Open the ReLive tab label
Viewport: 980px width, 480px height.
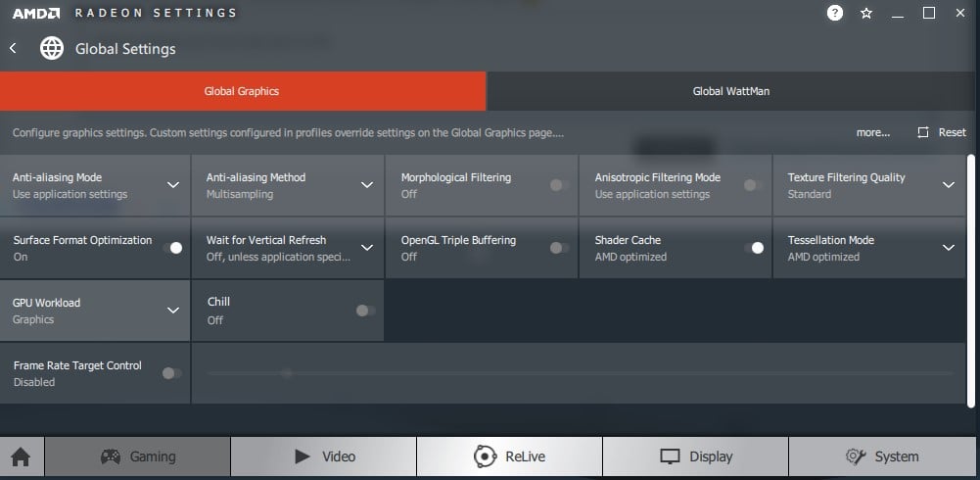[x=525, y=456]
